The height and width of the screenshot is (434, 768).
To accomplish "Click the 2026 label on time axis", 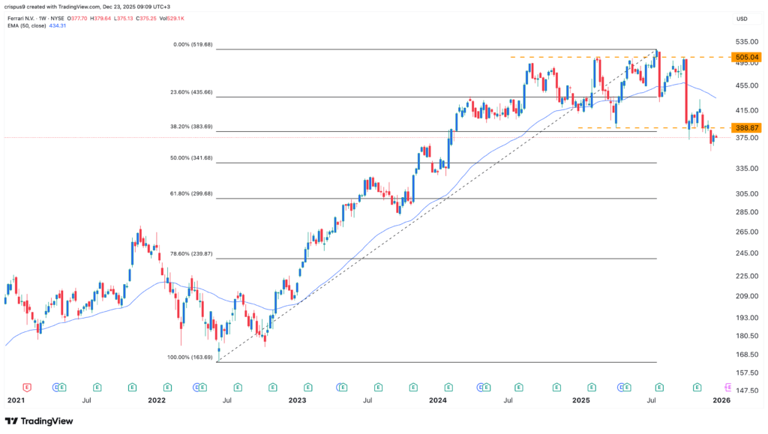I will coord(722,400).
